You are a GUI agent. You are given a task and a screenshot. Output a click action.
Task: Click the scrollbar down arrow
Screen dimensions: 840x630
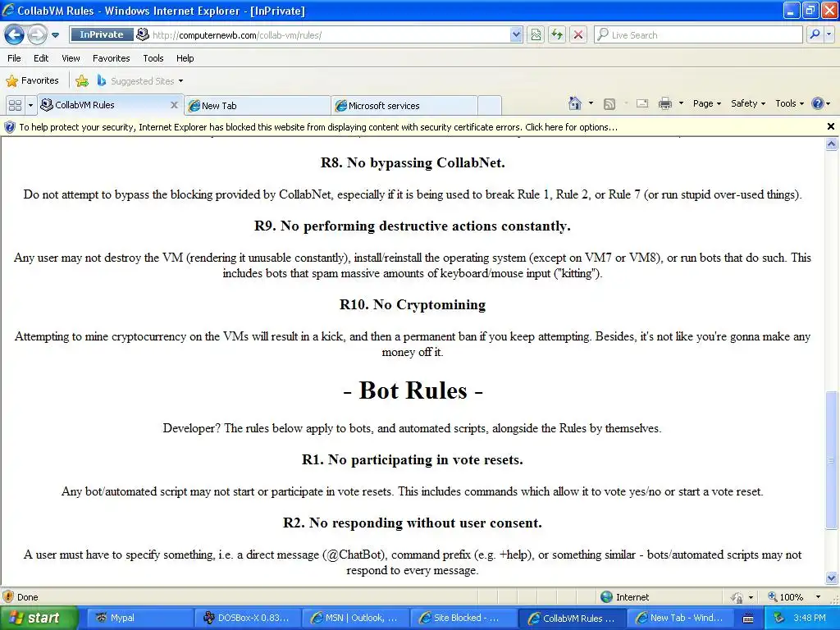(x=832, y=578)
